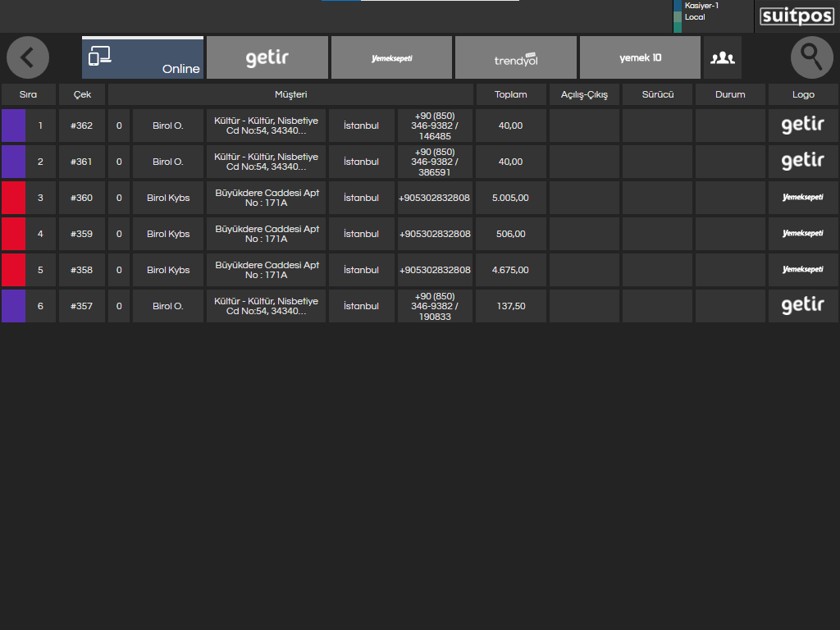Select total 137,50

tap(510, 306)
